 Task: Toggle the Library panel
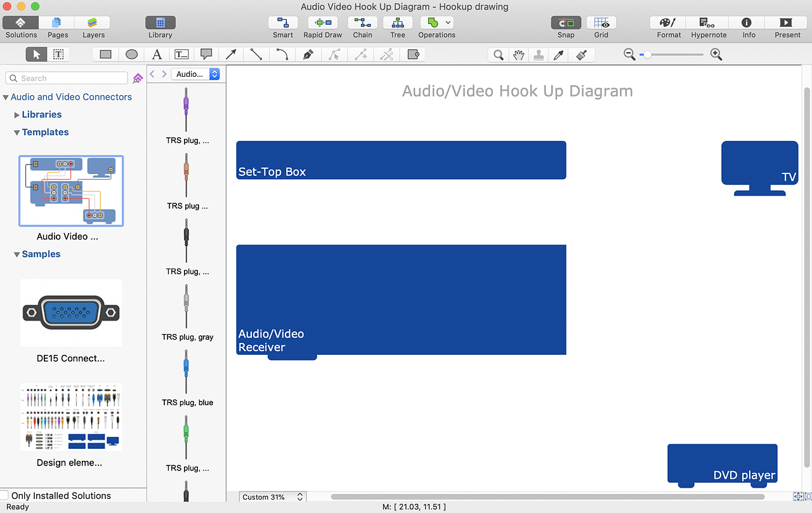pos(160,23)
